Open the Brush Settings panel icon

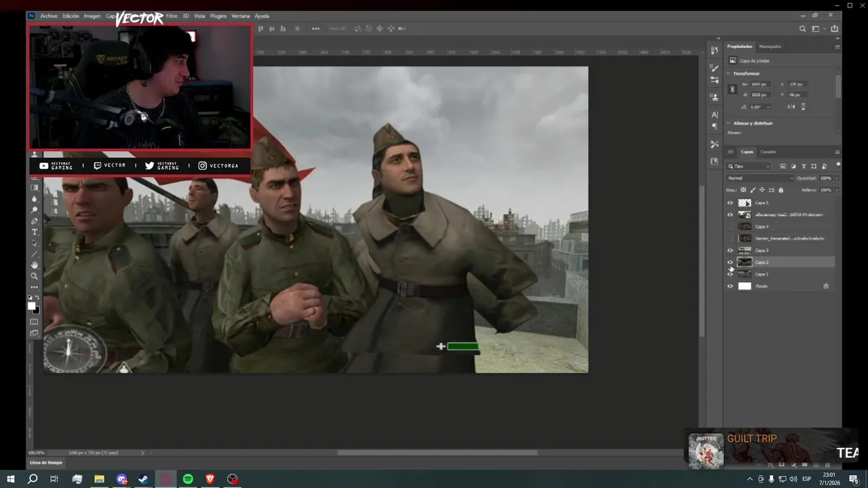tap(714, 79)
